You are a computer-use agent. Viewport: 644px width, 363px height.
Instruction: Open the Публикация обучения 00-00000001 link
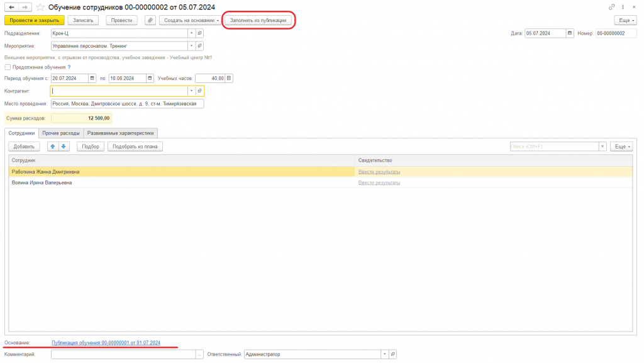tap(106, 342)
